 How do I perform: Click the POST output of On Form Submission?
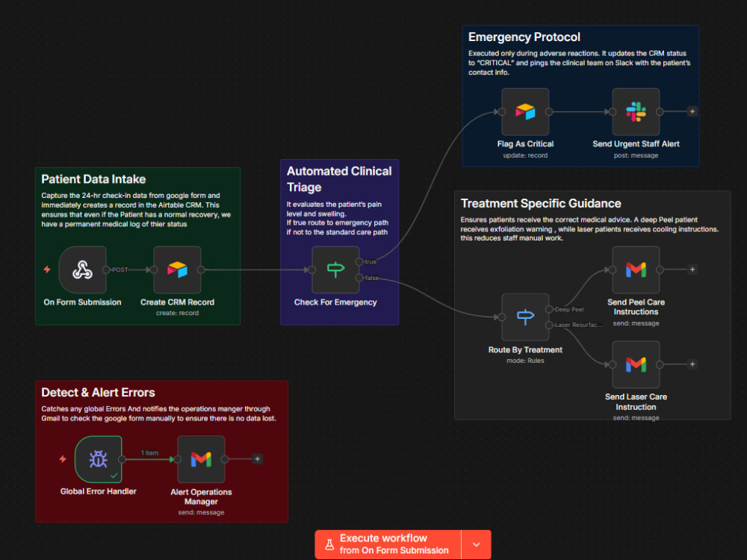106,270
